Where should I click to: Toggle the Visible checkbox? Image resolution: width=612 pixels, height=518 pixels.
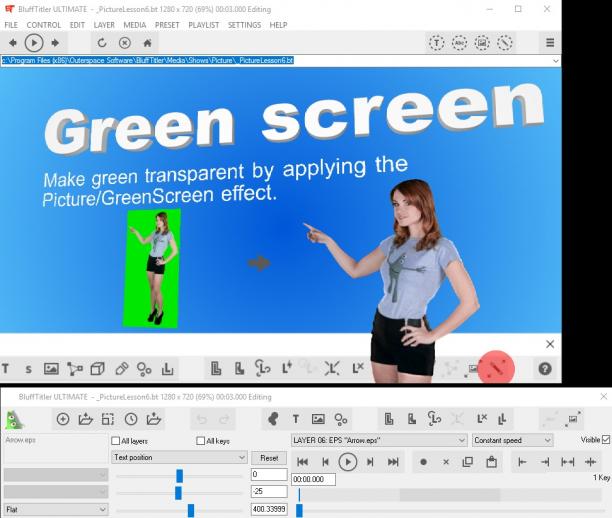point(606,440)
